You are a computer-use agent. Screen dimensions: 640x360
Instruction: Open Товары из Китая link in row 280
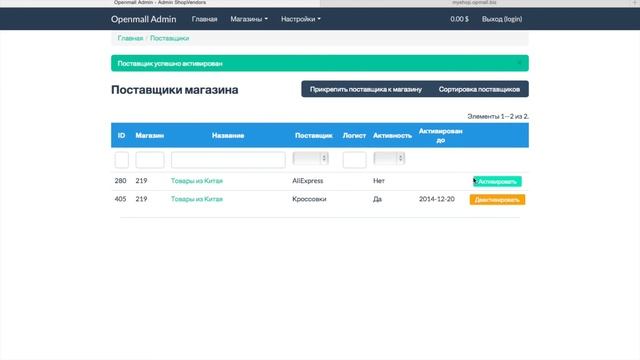tap(197, 180)
